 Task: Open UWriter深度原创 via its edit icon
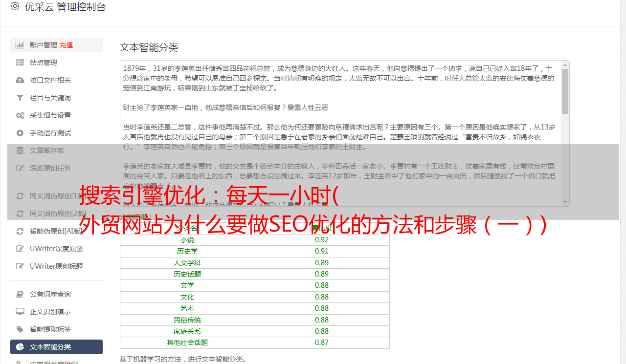(x=20, y=249)
